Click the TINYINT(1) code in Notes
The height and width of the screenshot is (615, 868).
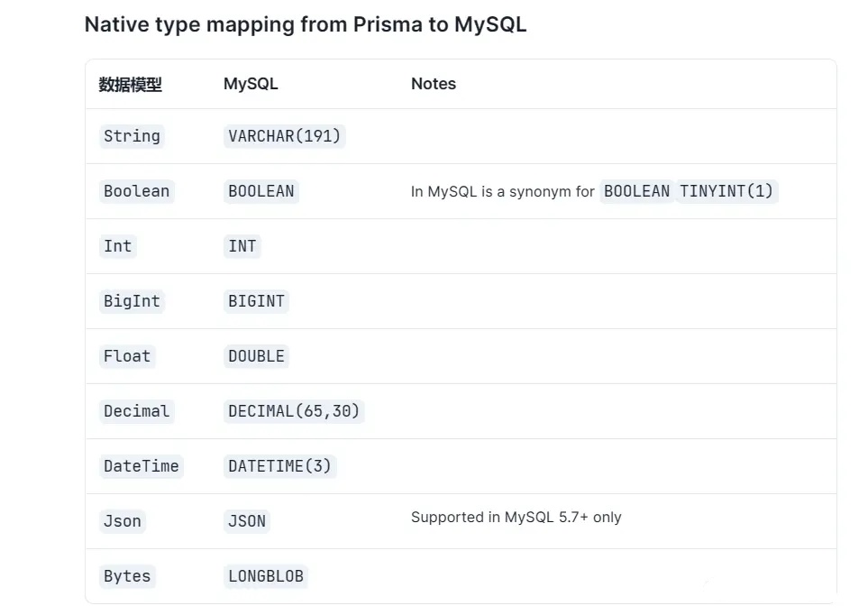pos(726,191)
